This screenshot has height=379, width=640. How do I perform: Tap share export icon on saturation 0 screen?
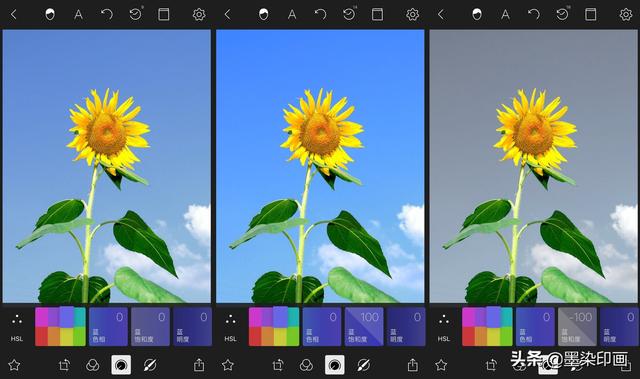(199, 364)
